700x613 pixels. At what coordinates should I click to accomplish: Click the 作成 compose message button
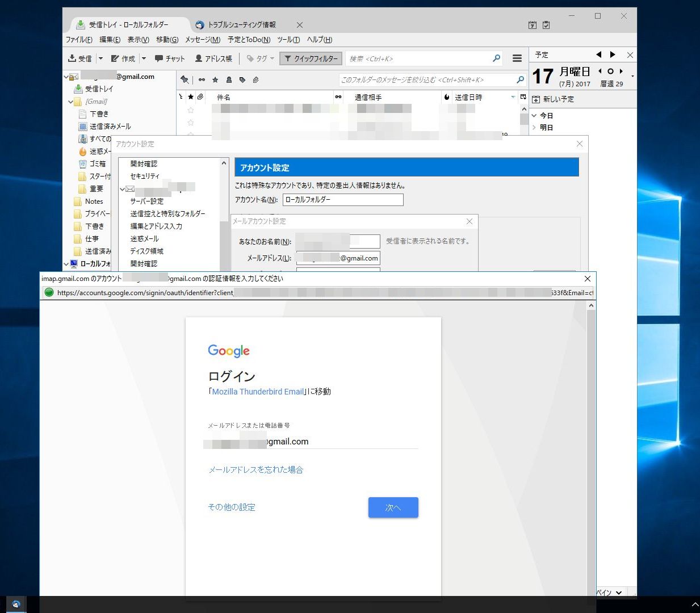click(x=123, y=58)
